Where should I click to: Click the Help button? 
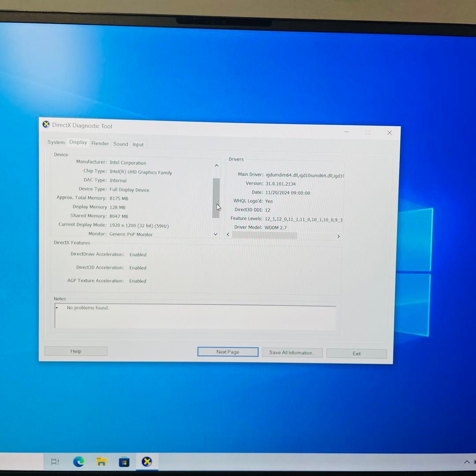76,351
